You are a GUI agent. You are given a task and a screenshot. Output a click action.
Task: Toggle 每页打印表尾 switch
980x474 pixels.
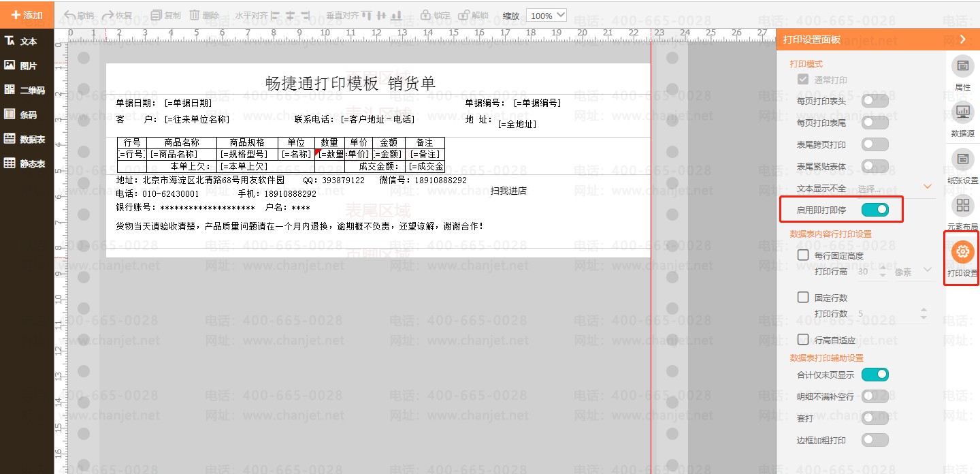875,123
